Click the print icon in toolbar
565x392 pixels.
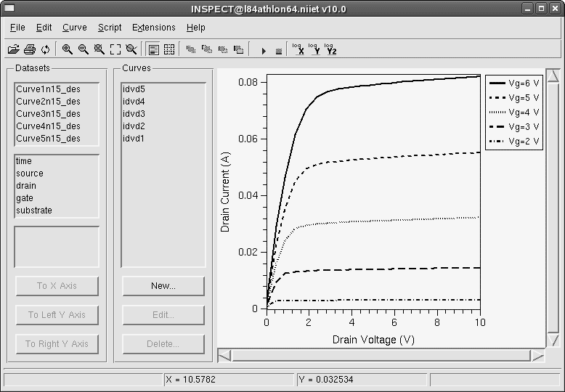[x=29, y=49]
